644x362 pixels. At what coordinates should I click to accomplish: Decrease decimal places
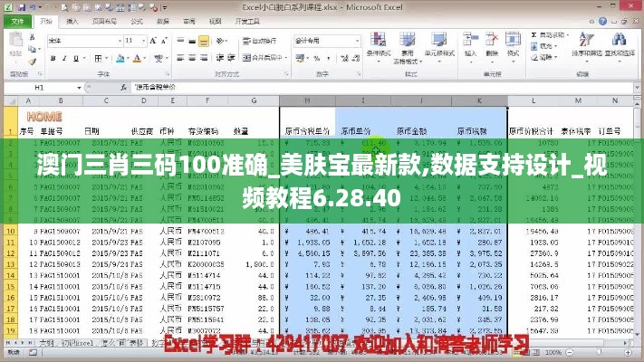(x=356, y=58)
